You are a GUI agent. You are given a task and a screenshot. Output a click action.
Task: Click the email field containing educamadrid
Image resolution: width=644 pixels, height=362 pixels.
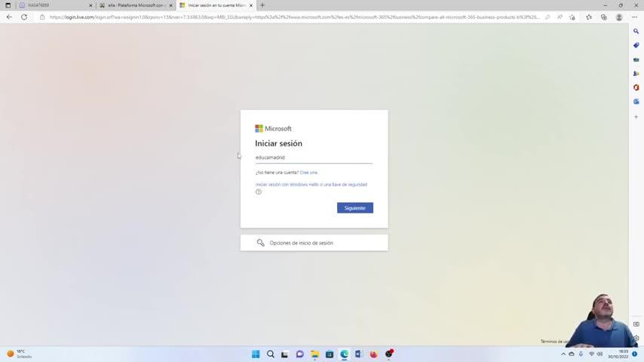[314, 158]
